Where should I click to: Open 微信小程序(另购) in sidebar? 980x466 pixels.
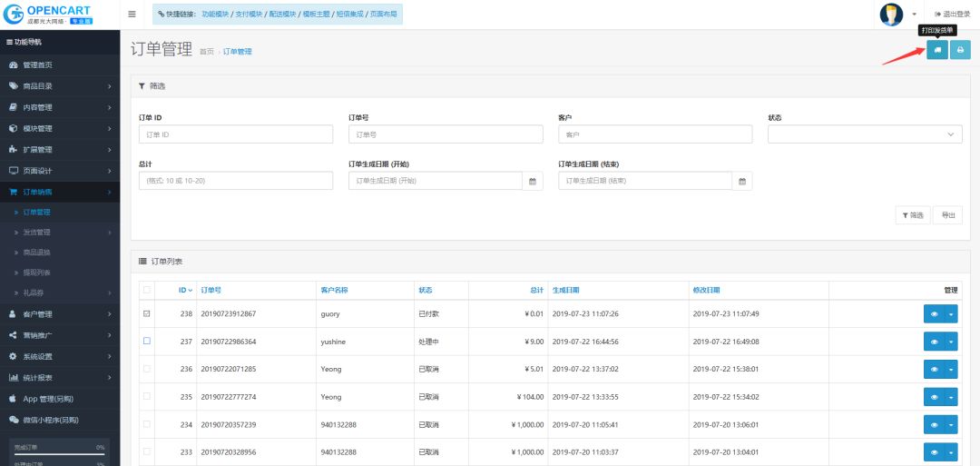click(60, 420)
